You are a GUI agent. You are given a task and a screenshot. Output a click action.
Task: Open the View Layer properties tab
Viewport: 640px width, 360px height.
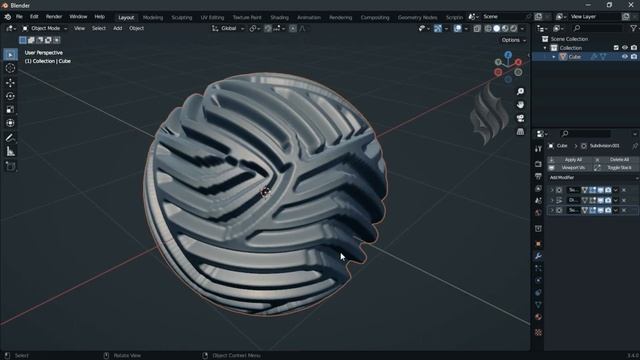(x=538, y=188)
